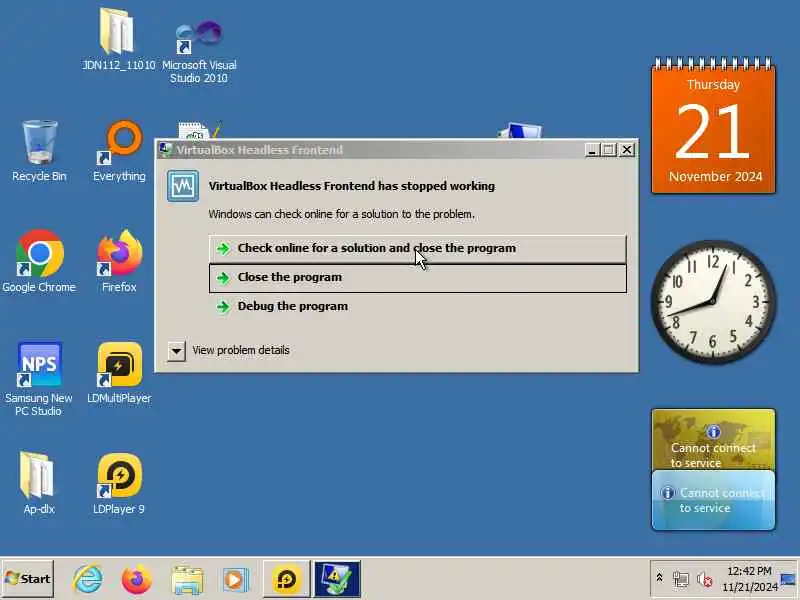Click Firefox pinned in the taskbar

tap(136, 579)
